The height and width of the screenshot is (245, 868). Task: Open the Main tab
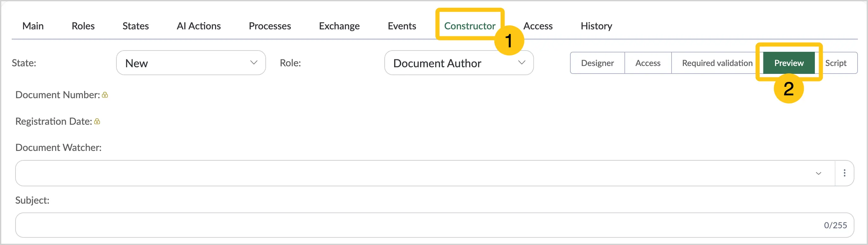pyautogui.click(x=33, y=26)
